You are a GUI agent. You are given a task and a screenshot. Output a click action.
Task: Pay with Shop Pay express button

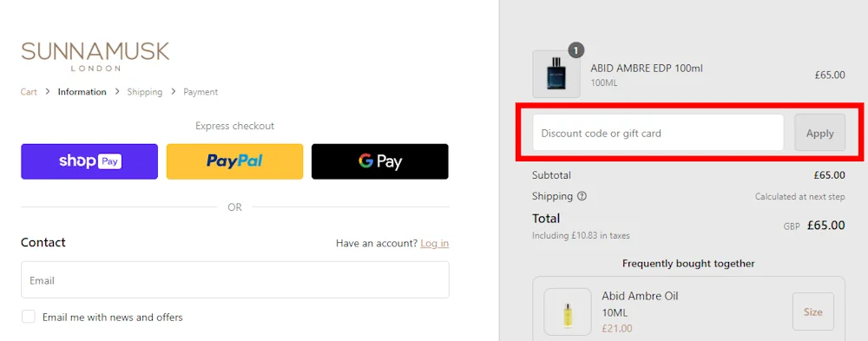pos(89,161)
